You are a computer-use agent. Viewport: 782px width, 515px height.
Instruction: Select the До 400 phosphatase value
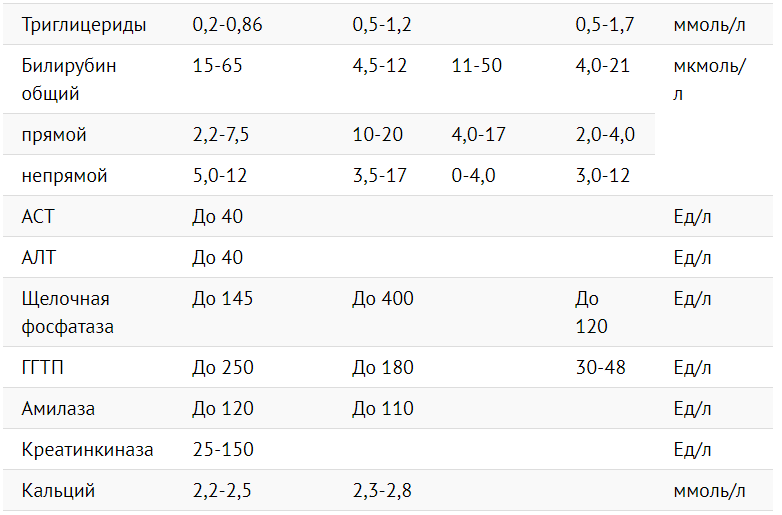click(382, 299)
